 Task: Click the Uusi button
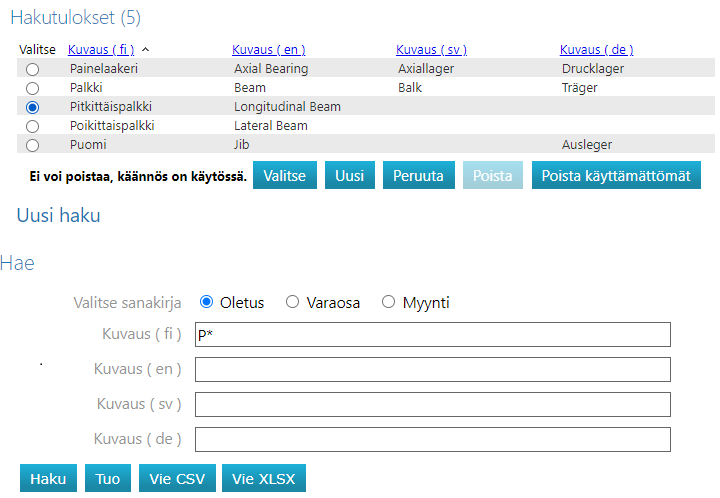click(x=349, y=175)
